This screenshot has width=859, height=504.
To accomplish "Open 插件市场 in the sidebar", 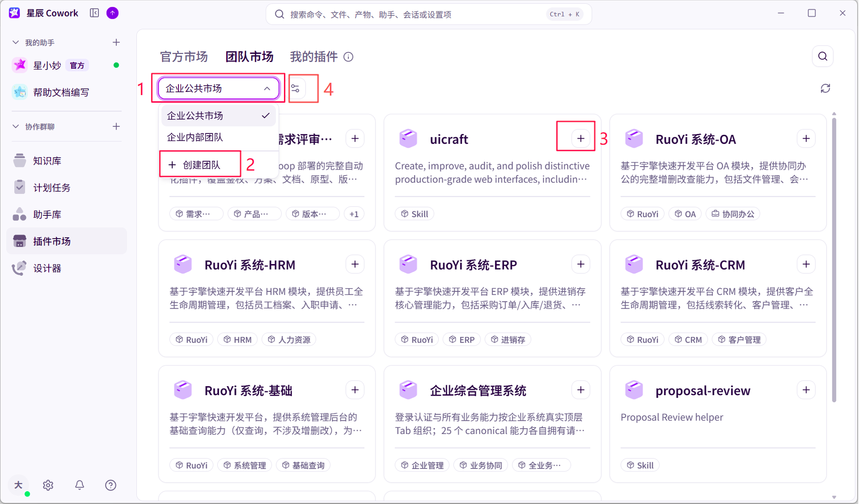I will coord(67,241).
